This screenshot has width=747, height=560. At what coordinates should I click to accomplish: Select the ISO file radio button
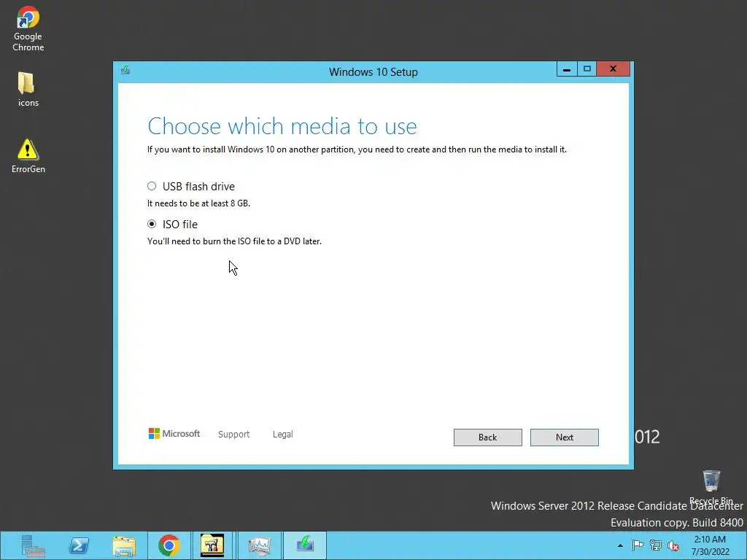pyautogui.click(x=152, y=224)
